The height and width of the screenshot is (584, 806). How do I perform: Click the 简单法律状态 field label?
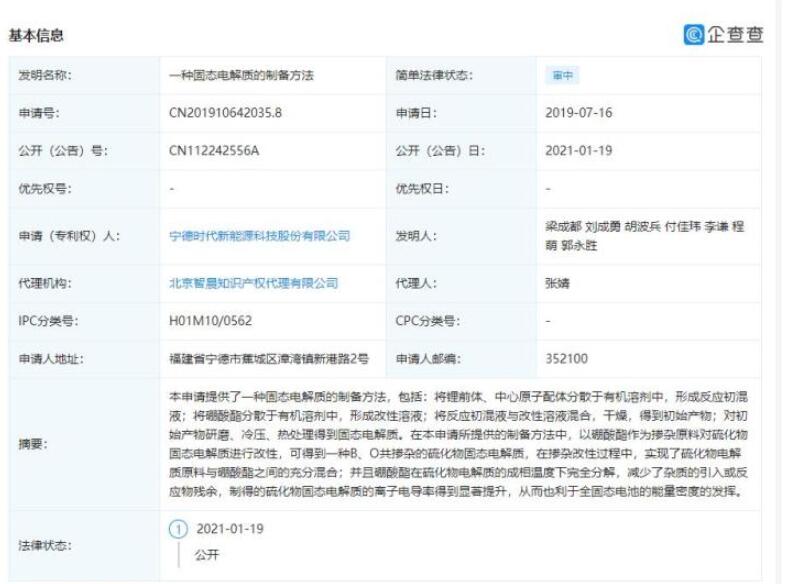(x=434, y=76)
